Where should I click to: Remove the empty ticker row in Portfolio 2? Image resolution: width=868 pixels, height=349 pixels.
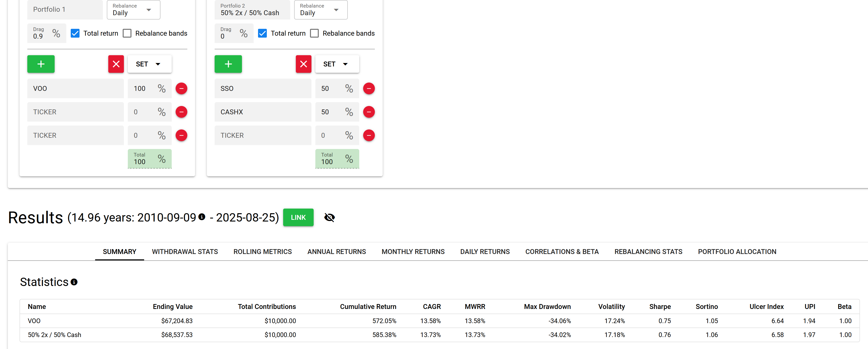(x=369, y=135)
